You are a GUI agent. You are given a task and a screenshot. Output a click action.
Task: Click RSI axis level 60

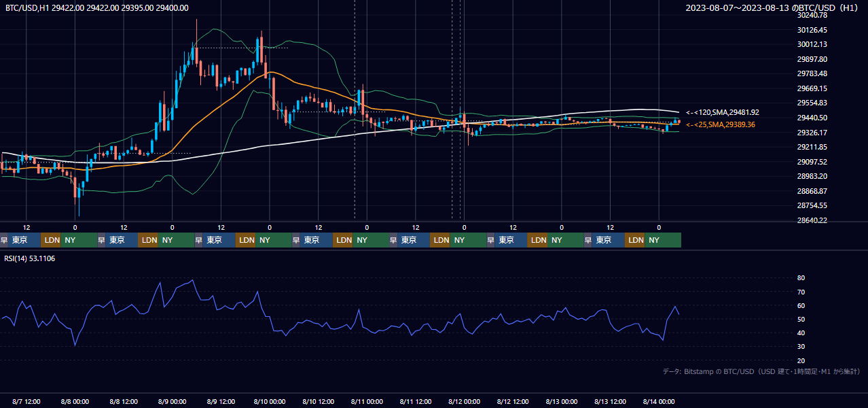click(x=801, y=305)
